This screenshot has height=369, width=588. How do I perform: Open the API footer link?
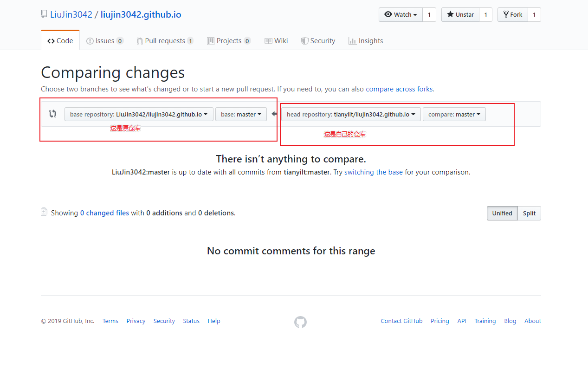462,321
